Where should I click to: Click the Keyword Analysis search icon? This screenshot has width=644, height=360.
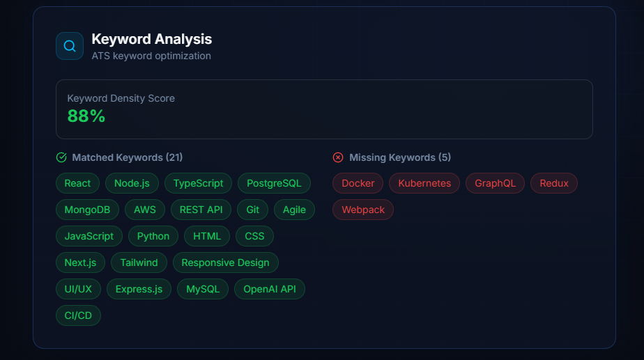(x=70, y=46)
